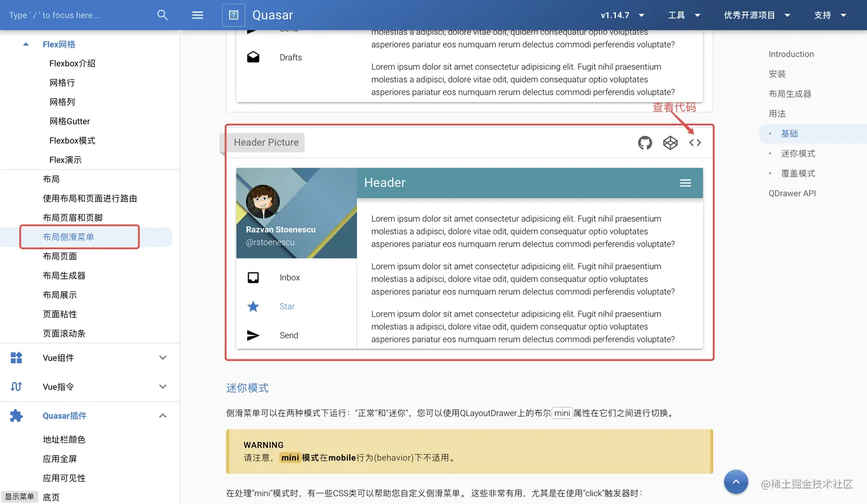867x504 pixels.
Task: Select Star item in demo drawer
Action: (296, 307)
